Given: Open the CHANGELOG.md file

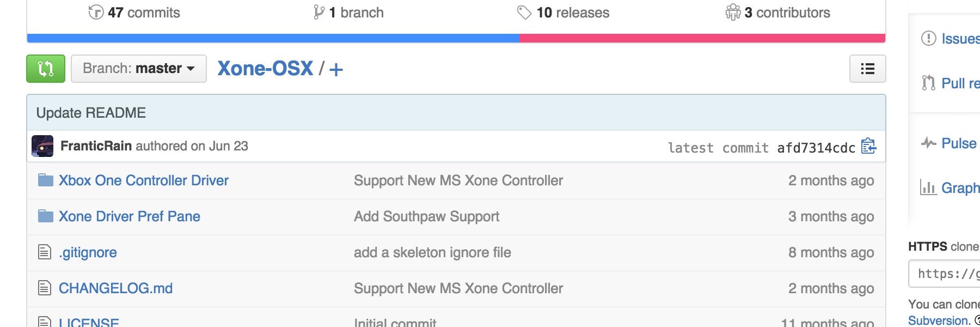Looking at the screenshot, I should point(115,288).
